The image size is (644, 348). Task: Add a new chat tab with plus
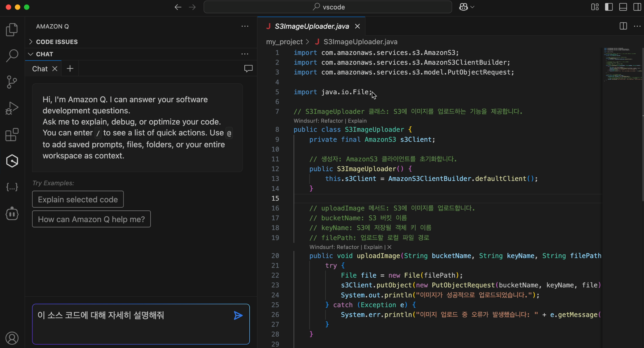(x=70, y=69)
